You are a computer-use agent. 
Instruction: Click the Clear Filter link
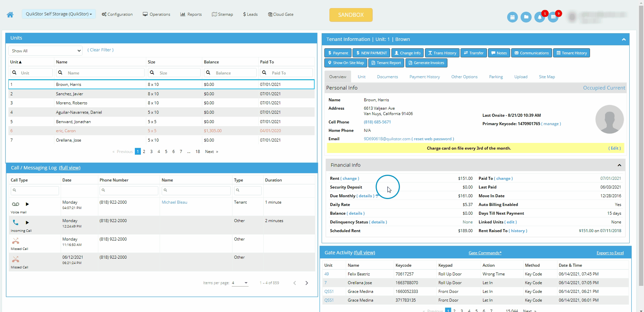101,50
